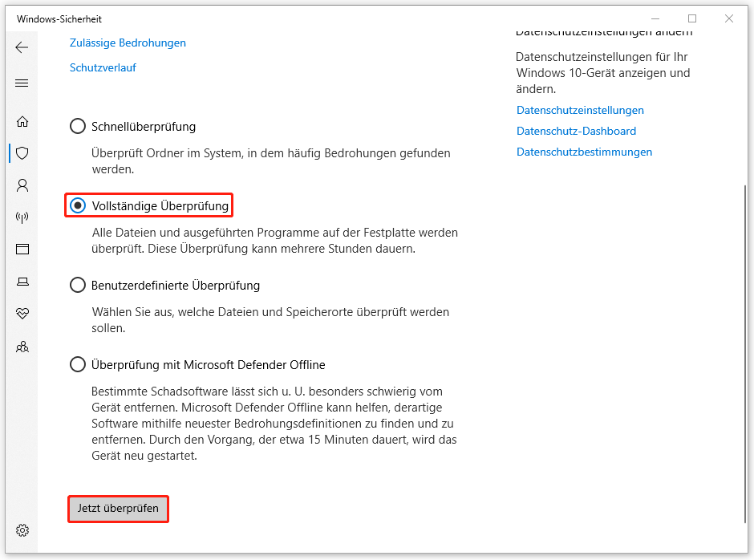Viewport: 754px width, 560px height.
Task: Open Zulässige Bedrohungen
Action: tap(128, 43)
